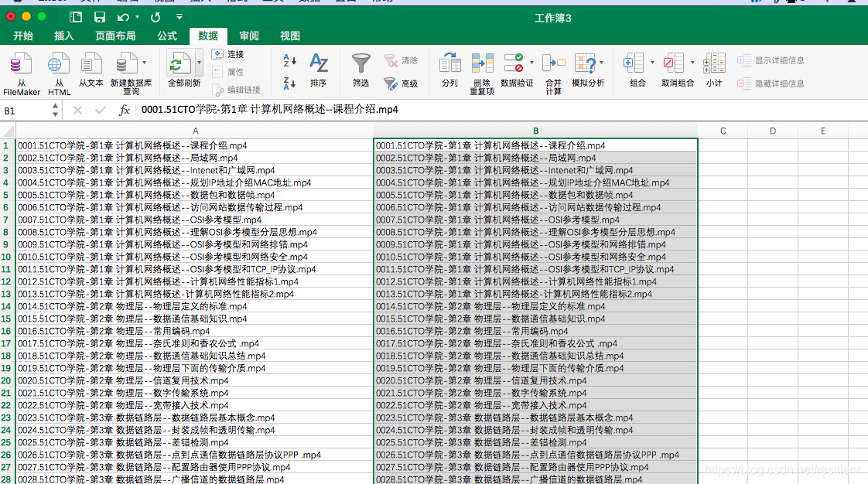Import data from FileMaker

point(21,73)
